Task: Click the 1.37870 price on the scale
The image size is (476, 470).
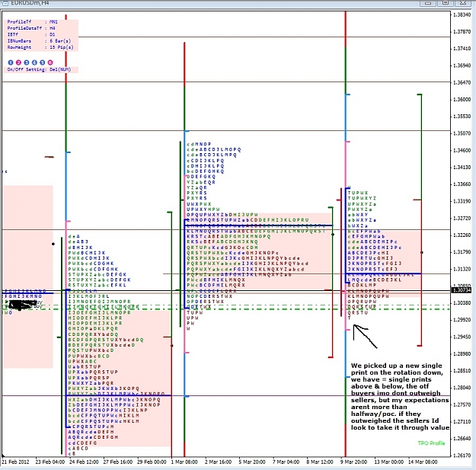Action: tap(462, 31)
